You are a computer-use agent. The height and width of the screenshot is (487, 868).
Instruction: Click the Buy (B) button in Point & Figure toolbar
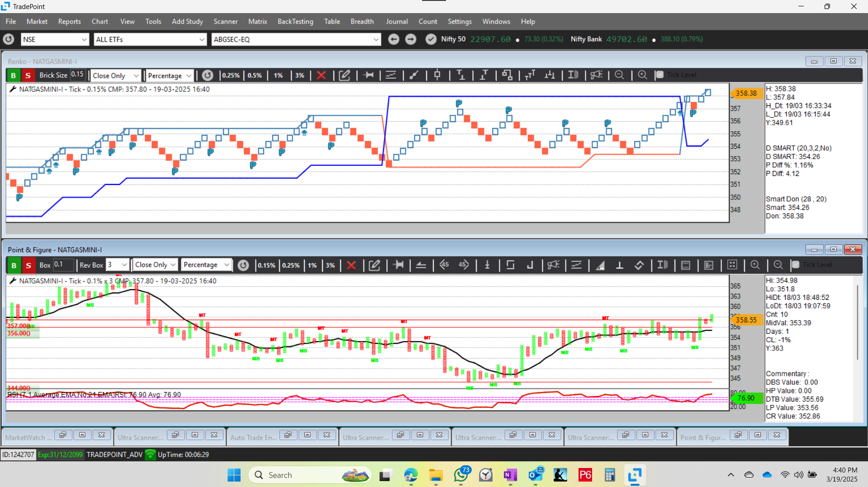pyautogui.click(x=14, y=265)
